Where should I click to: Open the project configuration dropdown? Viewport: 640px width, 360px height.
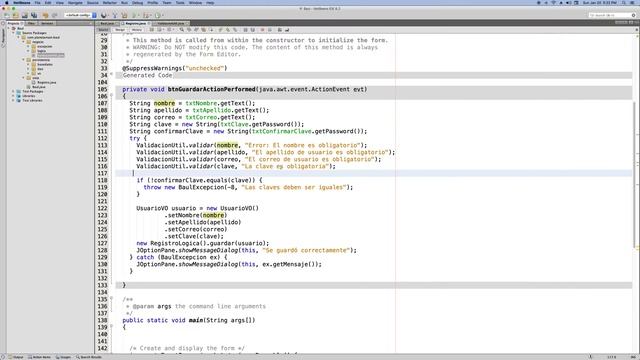pyautogui.click(x=80, y=15)
